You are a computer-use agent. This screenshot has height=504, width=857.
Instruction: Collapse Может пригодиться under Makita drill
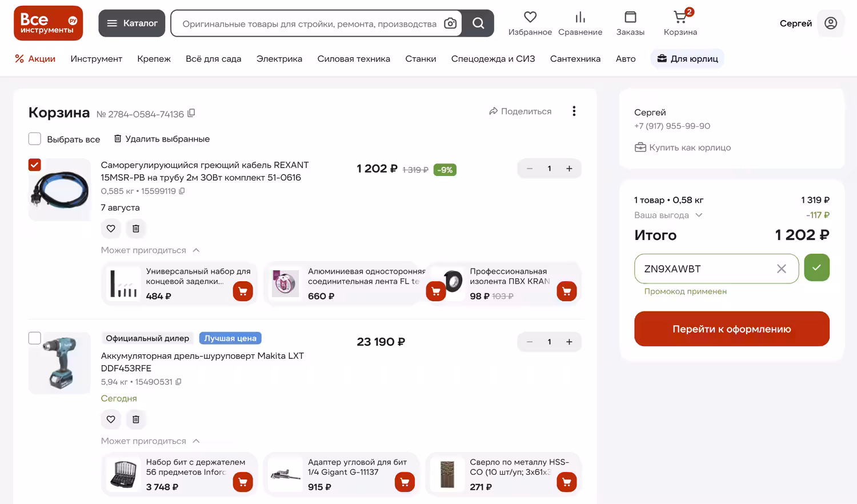coord(150,441)
